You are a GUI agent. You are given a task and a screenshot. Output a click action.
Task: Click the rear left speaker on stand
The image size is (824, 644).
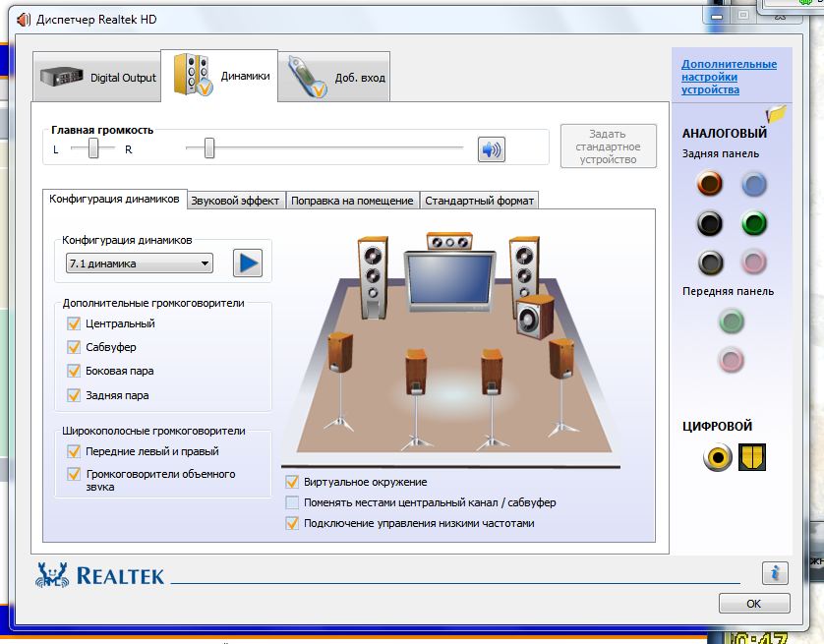pos(416,399)
